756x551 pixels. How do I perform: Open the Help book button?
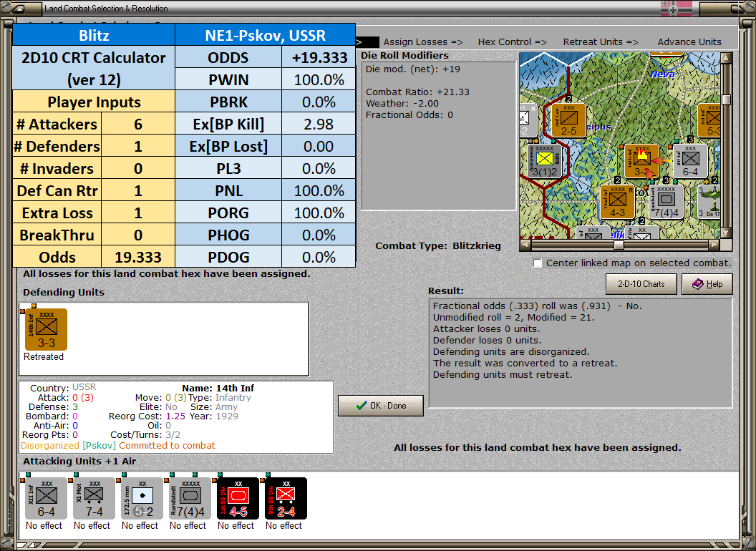[x=707, y=284]
